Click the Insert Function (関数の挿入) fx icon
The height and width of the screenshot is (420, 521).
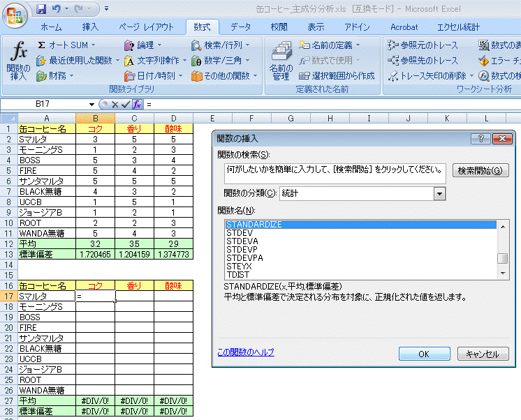pyautogui.click(x=18, y=54)
